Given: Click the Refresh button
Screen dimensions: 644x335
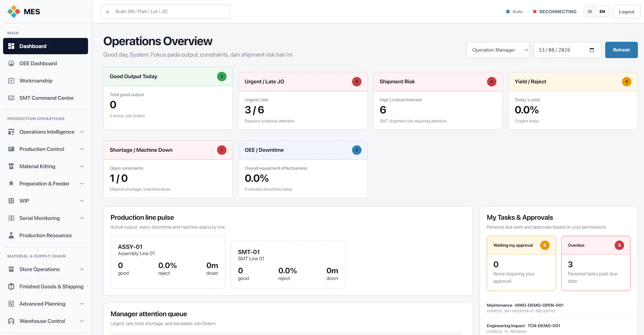Looking at the screenshot, I should (x=621, y=50).
